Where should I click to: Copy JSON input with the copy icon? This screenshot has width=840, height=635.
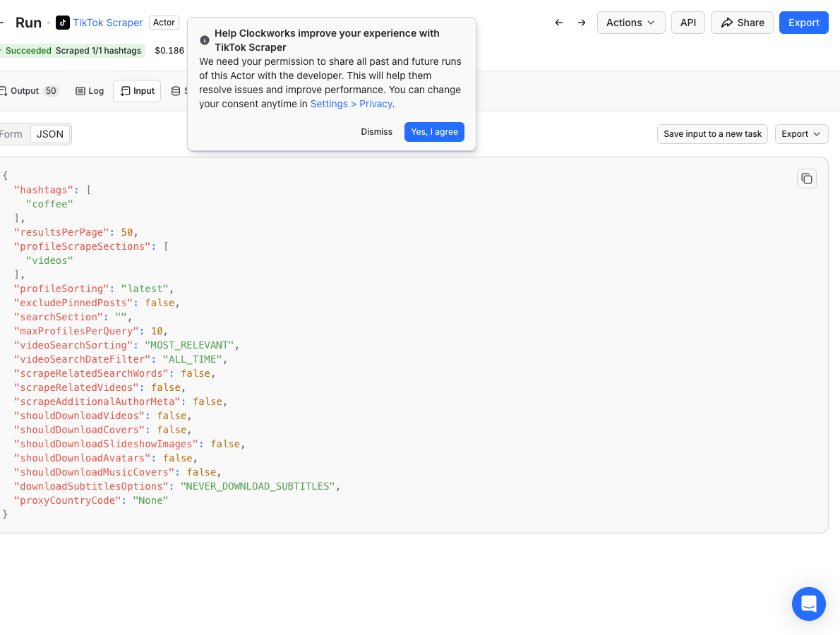pos(806,179)
